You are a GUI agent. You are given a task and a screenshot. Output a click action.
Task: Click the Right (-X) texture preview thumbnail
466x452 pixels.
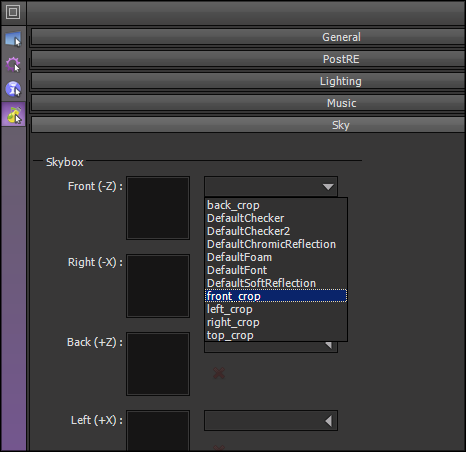tap(158, 286)
